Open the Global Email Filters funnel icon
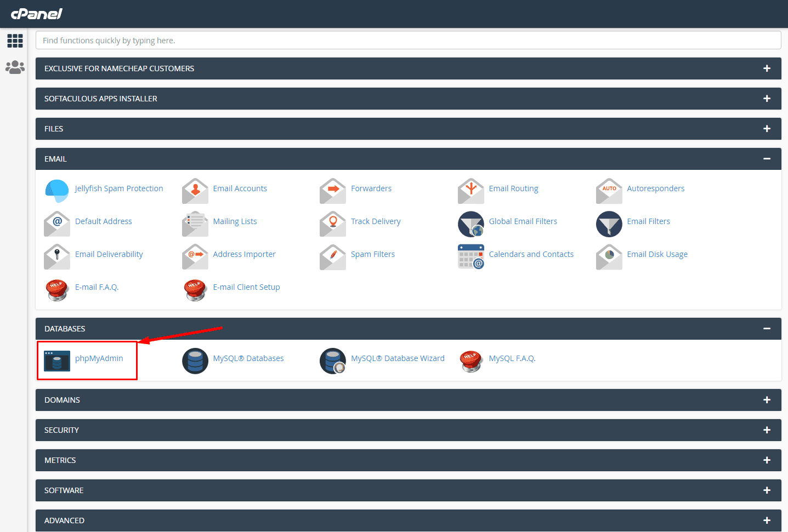Viewport: 788px width, 532px height. (471, 224)
